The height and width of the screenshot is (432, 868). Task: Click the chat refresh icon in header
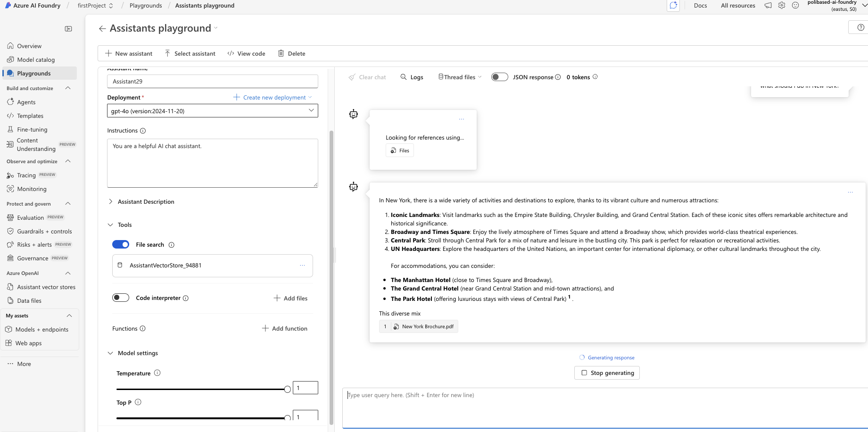click(x=673, y=6)
